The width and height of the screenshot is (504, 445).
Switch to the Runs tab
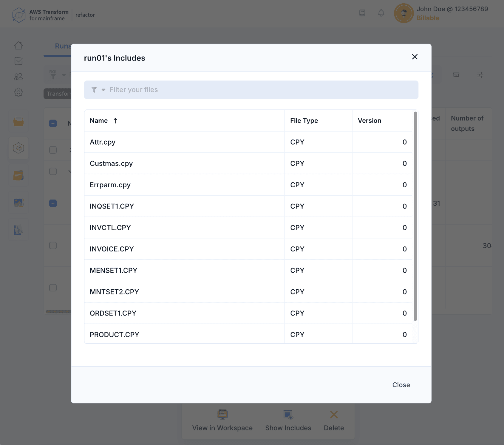tap(63, 46)
